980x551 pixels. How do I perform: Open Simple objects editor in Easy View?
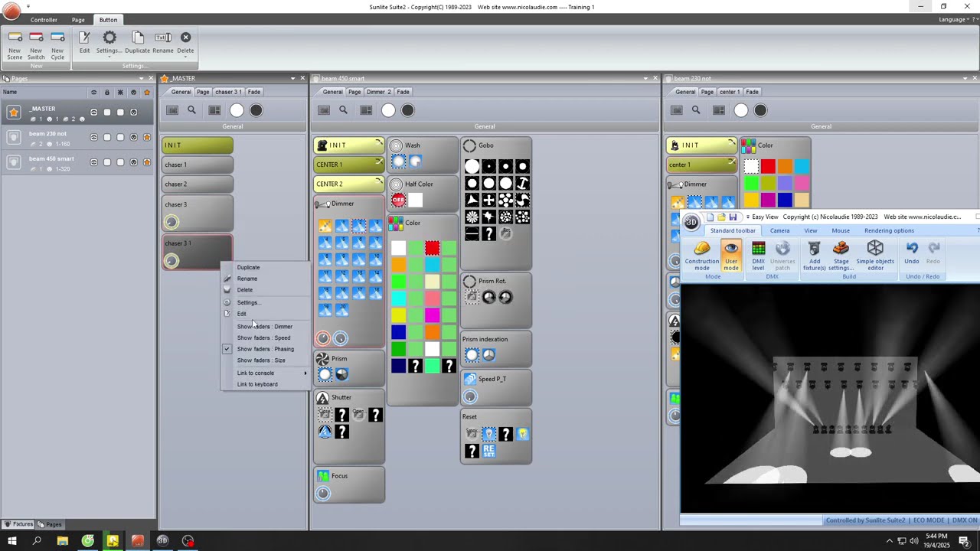tap(875, 256)
